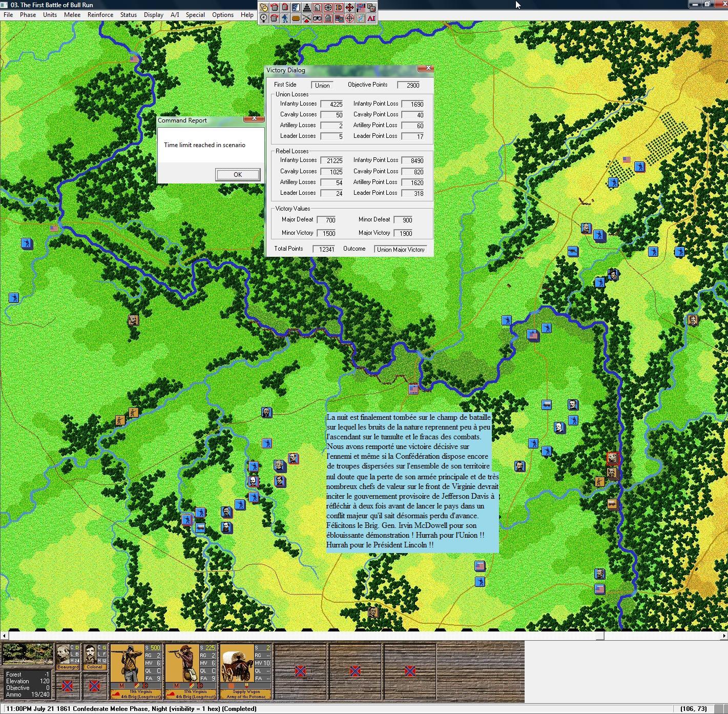Click the running soldier toolbar icon
Image resolution: width=728 pixels, height=714 pixels.
tap(285, 18)
